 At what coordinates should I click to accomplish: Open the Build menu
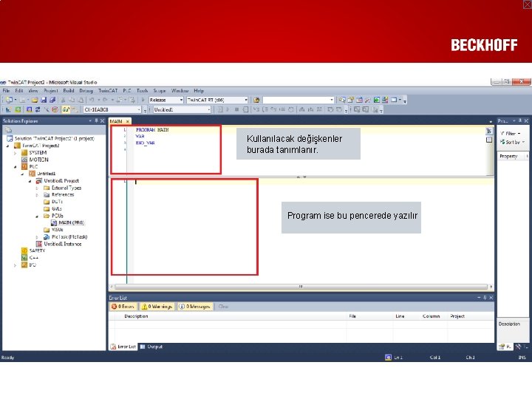[69, 91]
